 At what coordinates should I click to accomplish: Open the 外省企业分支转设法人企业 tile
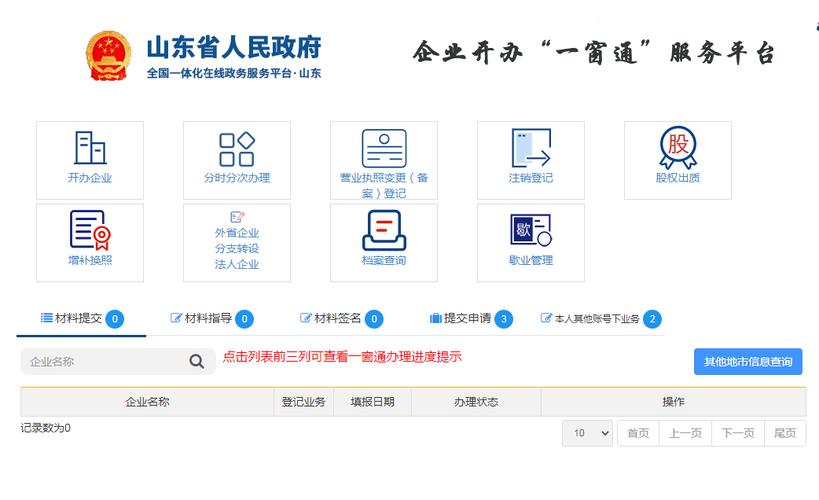(237, 242)
